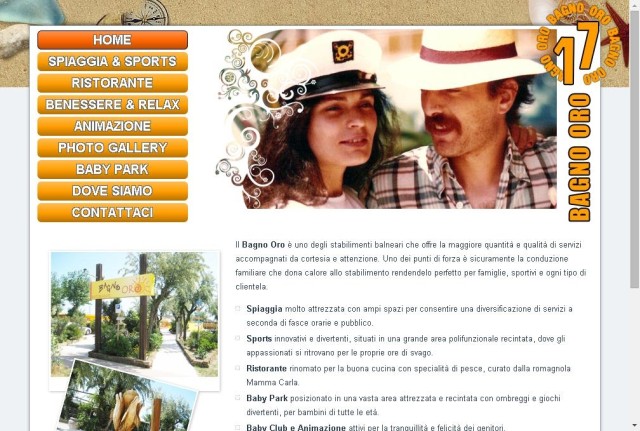Open the HOME menu button

tap(112, 40)
